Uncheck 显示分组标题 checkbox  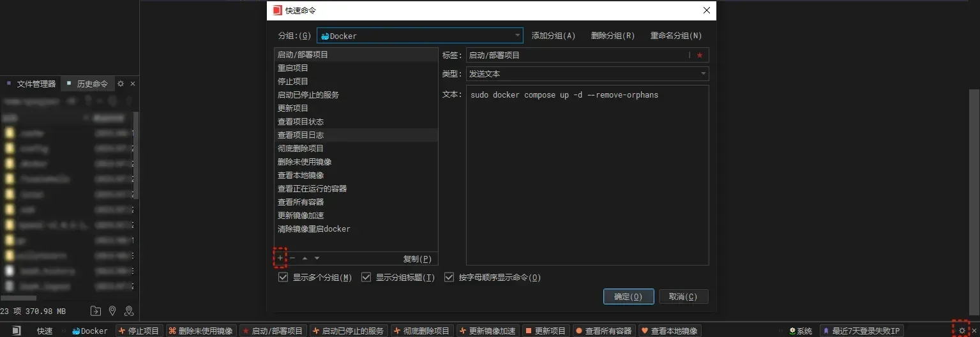pyautogui.click(x=366, y=278)
